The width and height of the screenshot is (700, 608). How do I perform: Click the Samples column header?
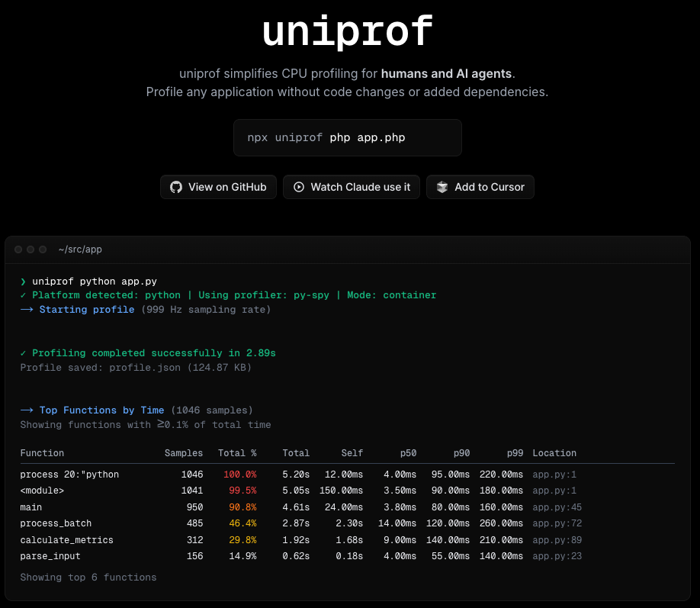184,453
